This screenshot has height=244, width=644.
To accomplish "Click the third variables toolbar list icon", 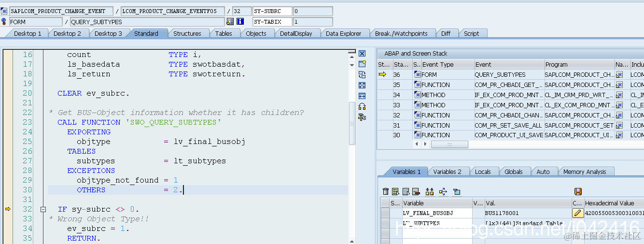I will [406, 191].
